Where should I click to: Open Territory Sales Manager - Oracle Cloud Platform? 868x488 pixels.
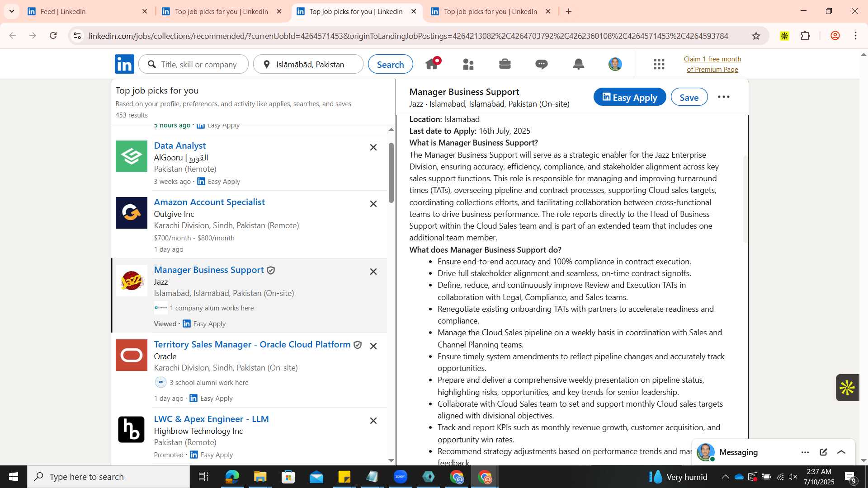252,344
